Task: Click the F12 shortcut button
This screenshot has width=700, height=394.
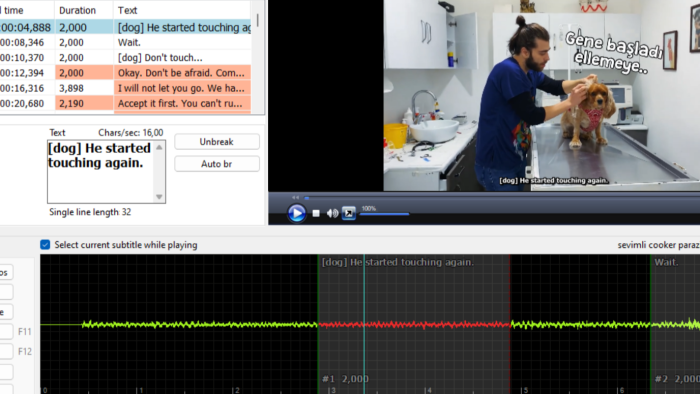Action: pos(6,352)
